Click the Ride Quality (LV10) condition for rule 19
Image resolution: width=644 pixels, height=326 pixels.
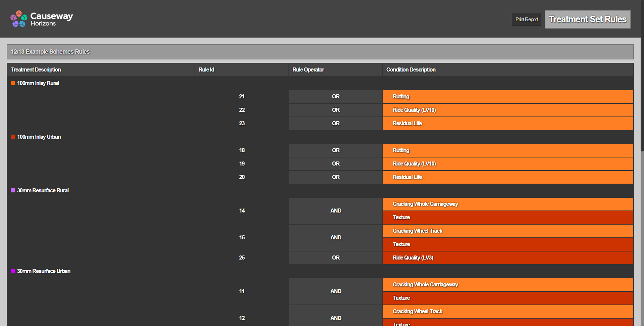[x=414, y=164]
